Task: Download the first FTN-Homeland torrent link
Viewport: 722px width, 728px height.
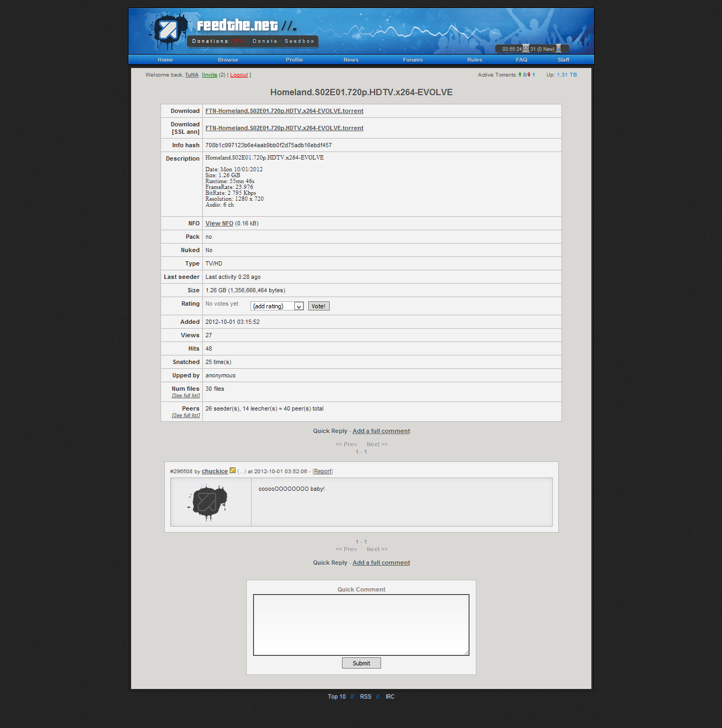Action: pyautogui.click(x=284, y=111)
